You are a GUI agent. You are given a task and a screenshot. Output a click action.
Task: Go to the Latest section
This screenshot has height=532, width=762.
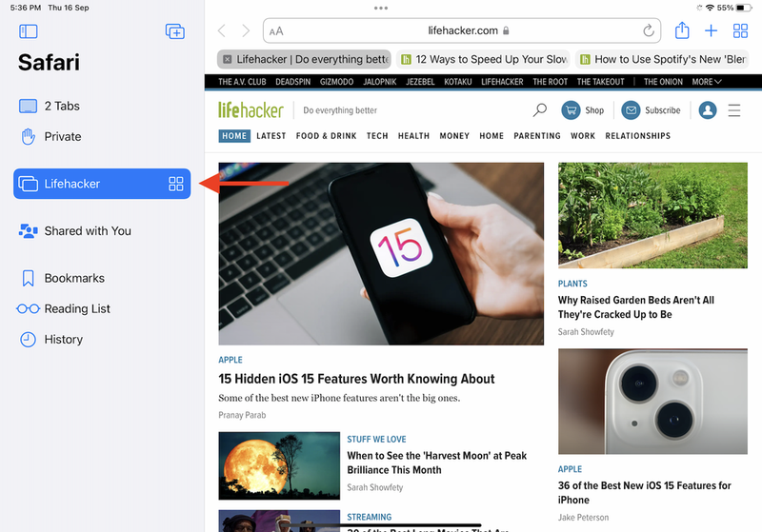point(271,136)
